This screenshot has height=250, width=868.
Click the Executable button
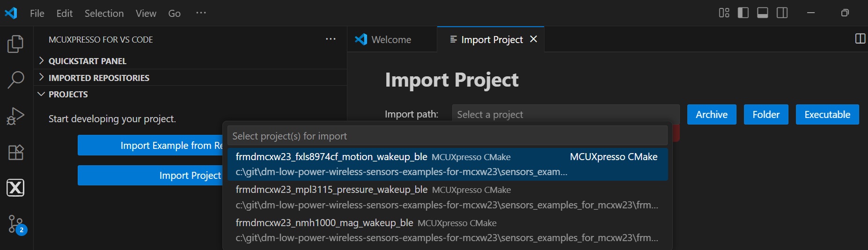827,115
